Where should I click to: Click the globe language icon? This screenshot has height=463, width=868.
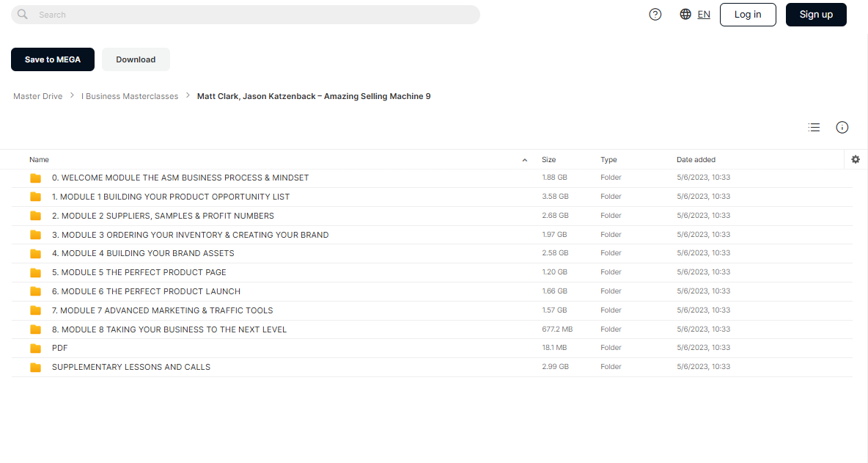click(x=685, y=15)
